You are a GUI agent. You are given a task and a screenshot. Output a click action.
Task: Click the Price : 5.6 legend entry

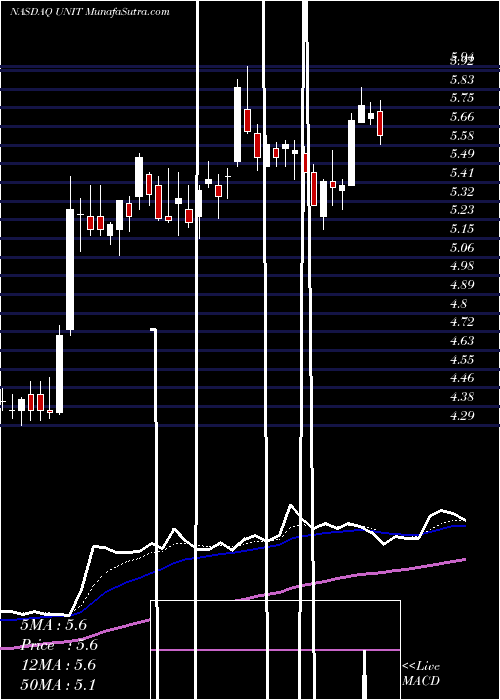59,645
